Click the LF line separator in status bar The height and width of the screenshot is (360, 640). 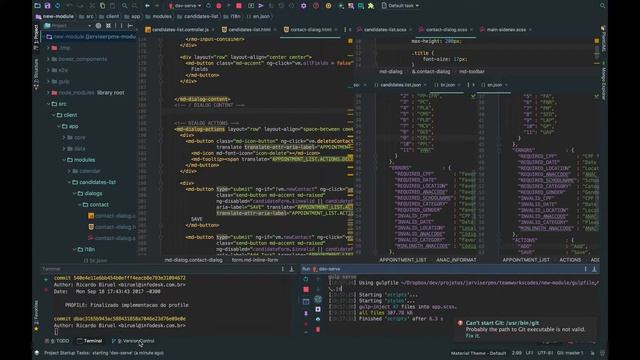529,353
